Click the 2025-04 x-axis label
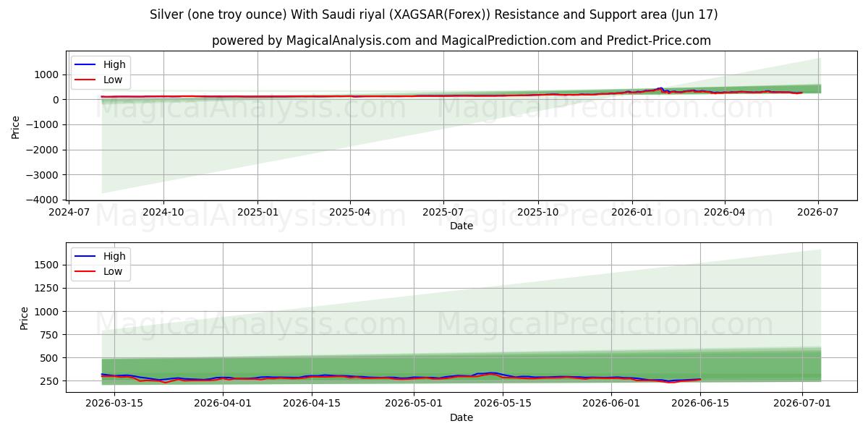The width and height of the screenshot is (868, 434). (350, 213)
